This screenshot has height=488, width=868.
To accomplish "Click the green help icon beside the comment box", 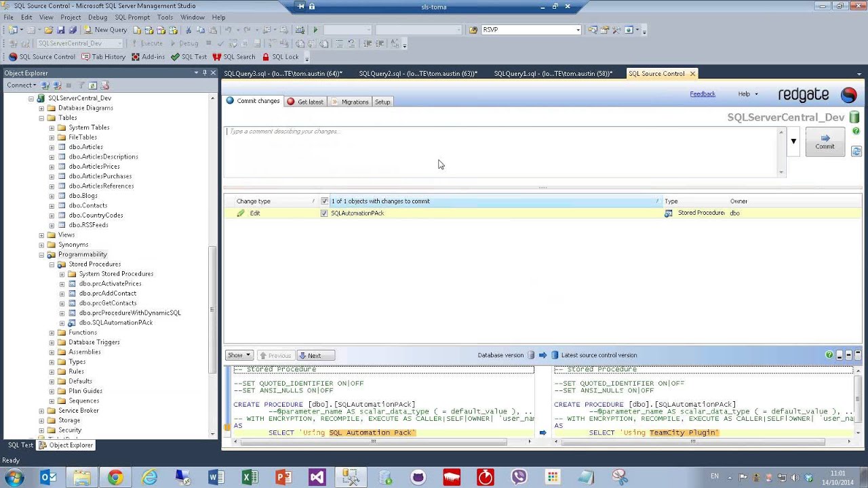I will [856, 131].
